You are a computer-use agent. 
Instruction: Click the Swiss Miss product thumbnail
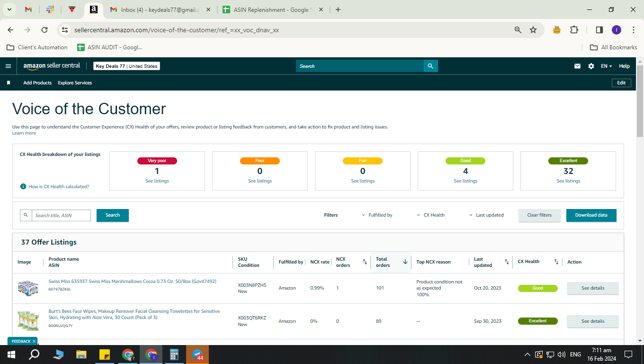28,288
